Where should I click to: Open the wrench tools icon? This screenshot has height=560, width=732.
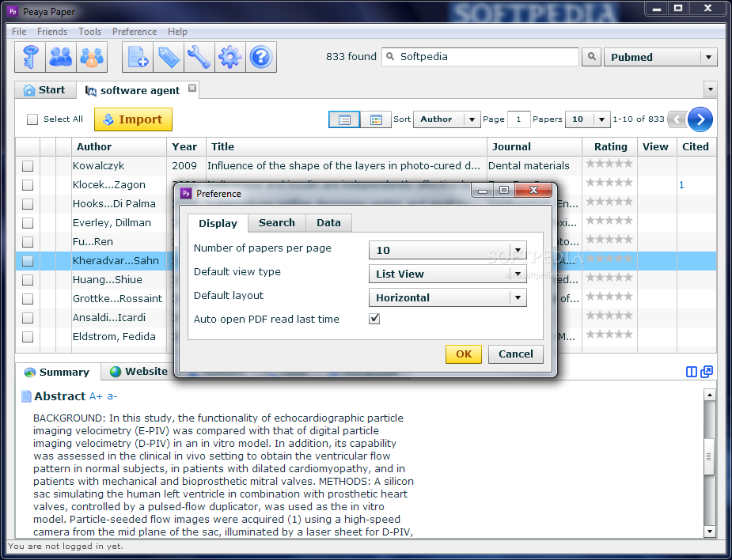click(x=199, y=57)
